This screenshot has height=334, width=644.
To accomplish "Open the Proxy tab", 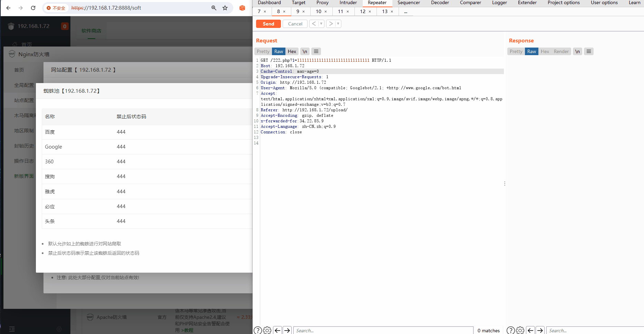I will point(322,3).
